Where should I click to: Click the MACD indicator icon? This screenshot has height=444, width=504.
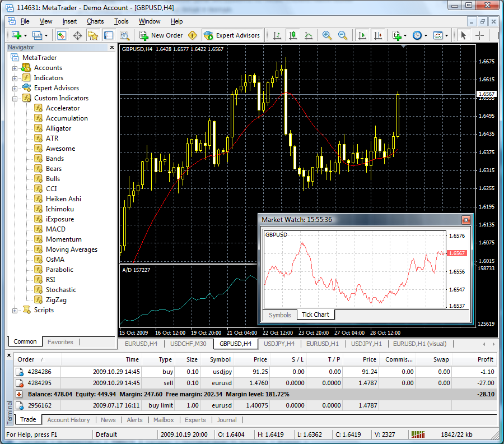(38, 229)
